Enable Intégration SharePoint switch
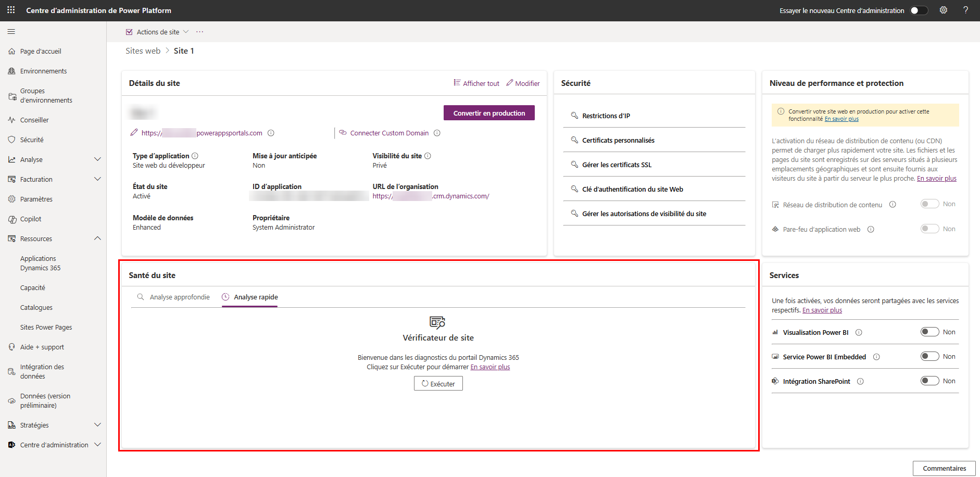 tap(929, 381)
